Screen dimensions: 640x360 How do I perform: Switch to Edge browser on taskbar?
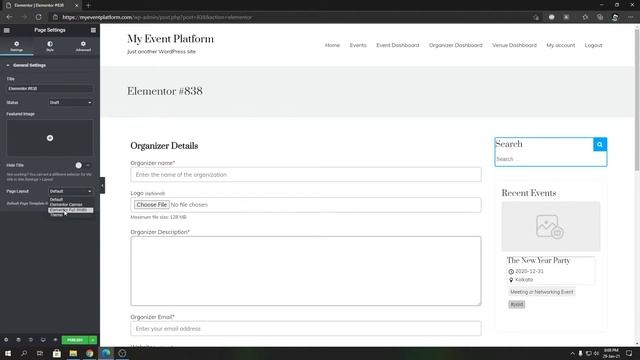(x=106, y=353)
